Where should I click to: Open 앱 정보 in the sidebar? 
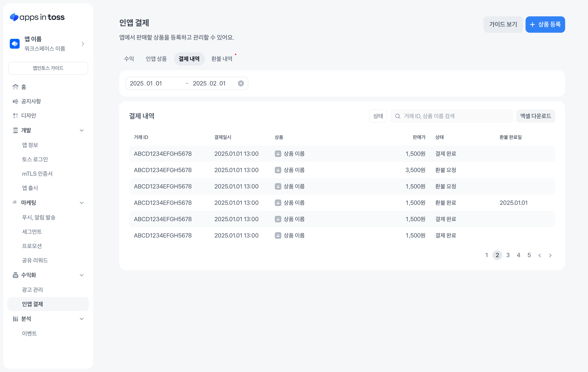30,145
